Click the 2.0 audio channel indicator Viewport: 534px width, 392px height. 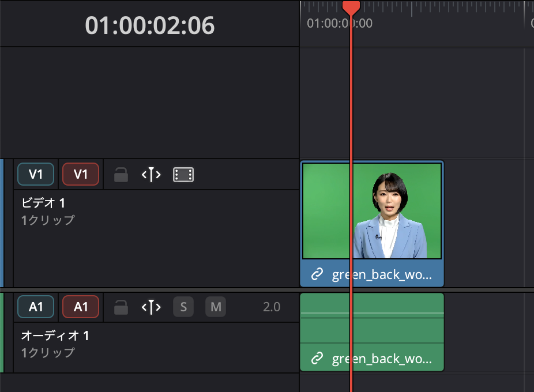[272, 307]
